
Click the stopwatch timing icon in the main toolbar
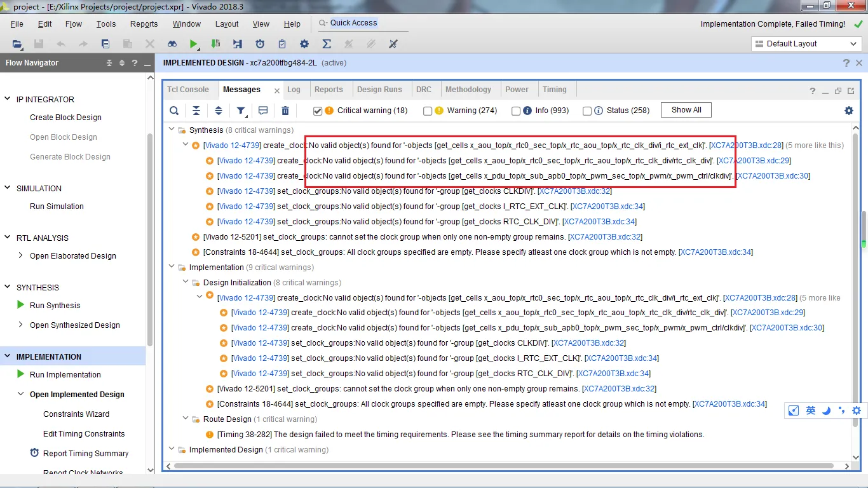coord(260,44)
